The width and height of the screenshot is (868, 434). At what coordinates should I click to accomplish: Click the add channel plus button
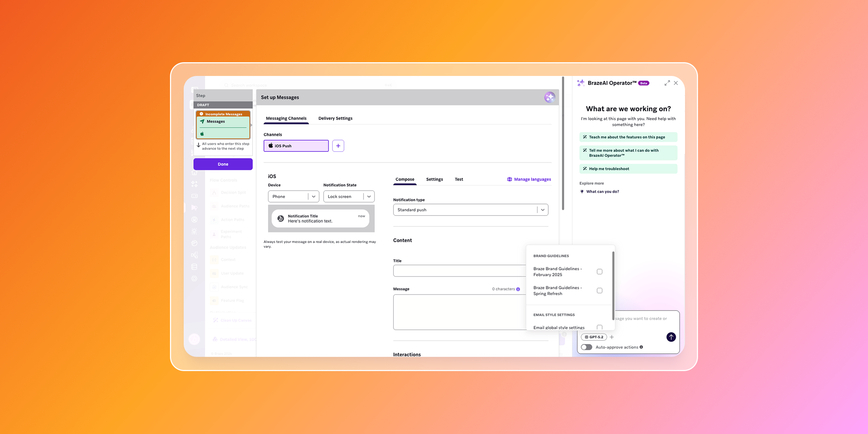pos(338,146)
